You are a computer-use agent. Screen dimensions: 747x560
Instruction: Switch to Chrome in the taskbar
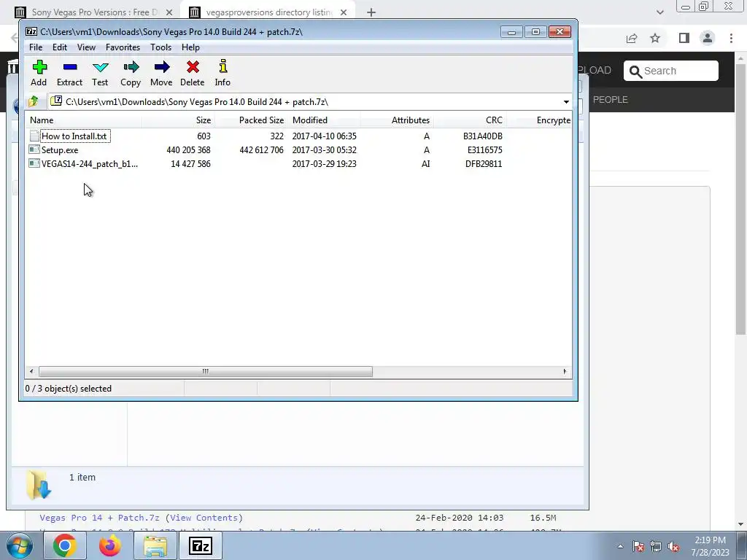click(x=64, y=545)
